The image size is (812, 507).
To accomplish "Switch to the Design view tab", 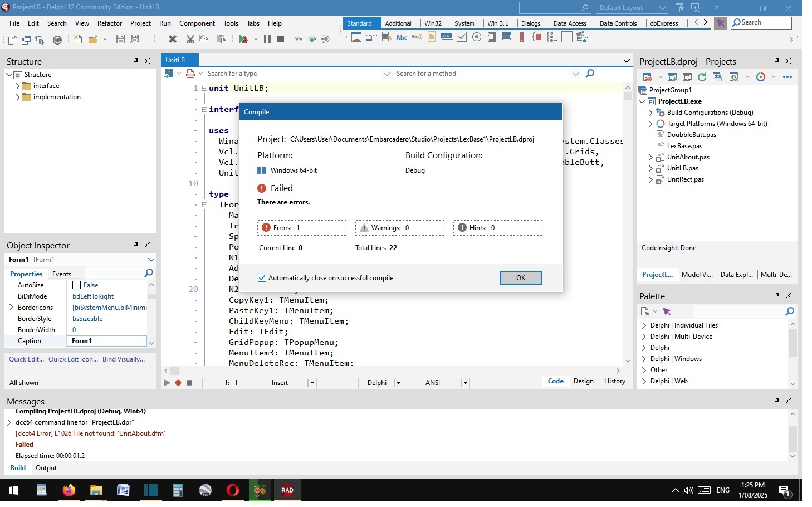I will pyautogui.click(x=584, y=381).
